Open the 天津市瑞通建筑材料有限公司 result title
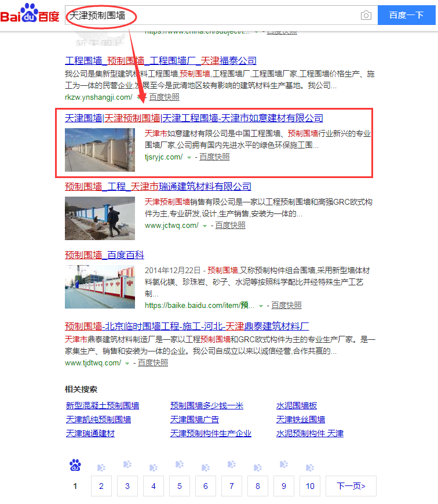Image resolution: width=438 pixels, height=504 pixels. click(x=158, y=186)
